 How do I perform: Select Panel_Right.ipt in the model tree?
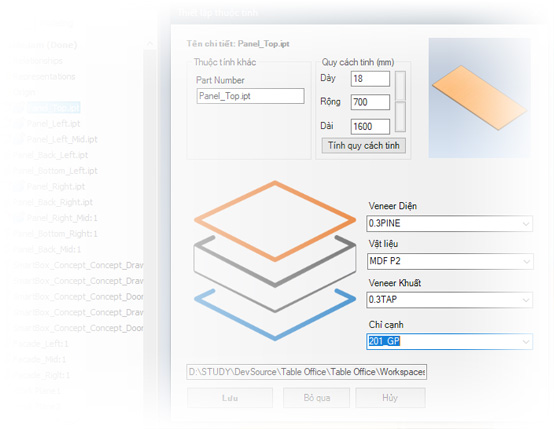tap(56, 187)
